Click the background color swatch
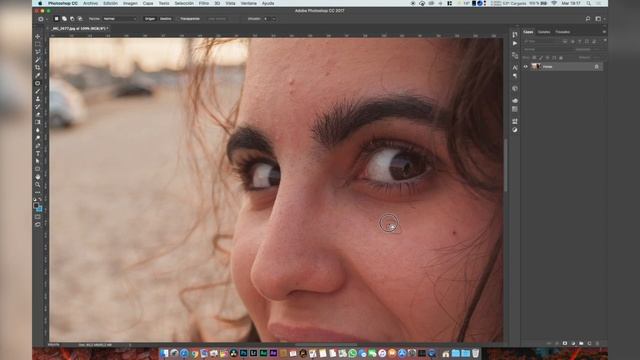Screen dimensions: 640x360 point(40,209)
